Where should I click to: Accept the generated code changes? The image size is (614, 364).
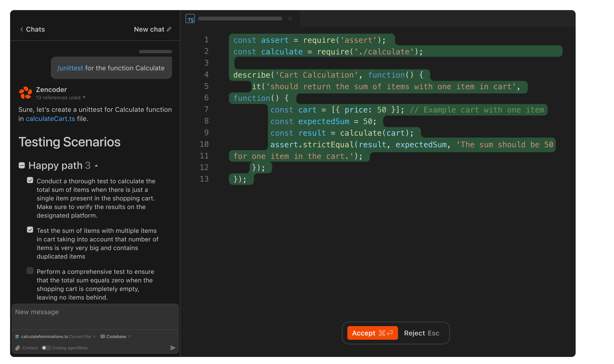point(372,333)
